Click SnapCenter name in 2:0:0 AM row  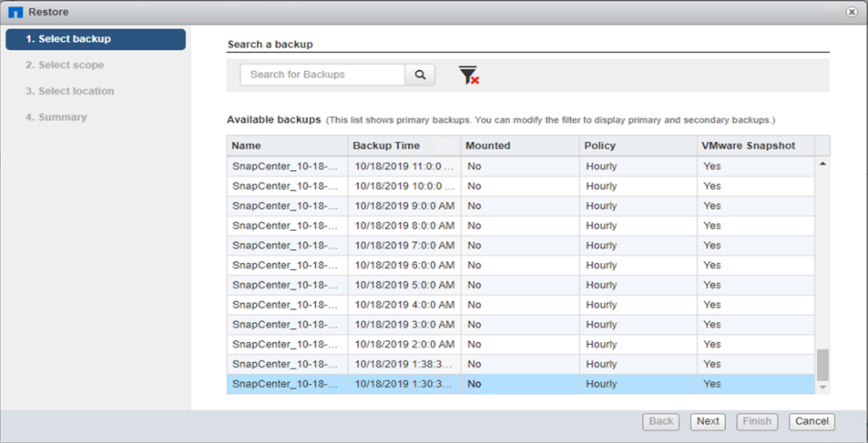click(285, 345)
